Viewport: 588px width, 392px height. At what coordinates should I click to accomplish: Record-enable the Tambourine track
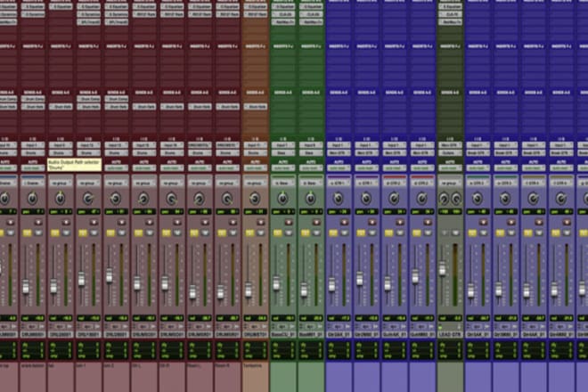[260, 223]
